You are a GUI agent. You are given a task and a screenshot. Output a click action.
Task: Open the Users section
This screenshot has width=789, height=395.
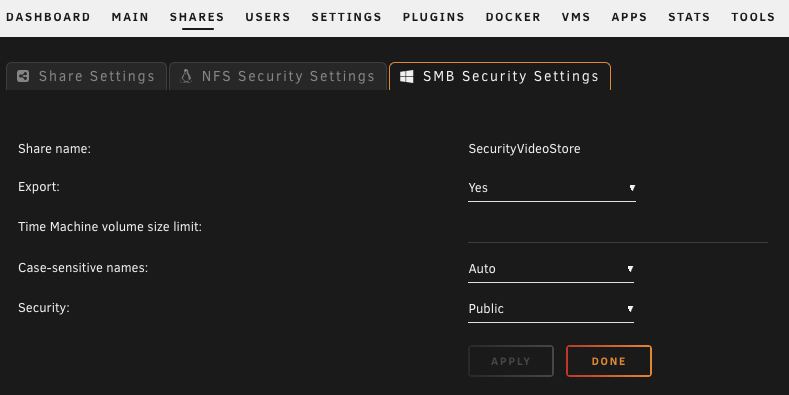pyautogui.click(x=268, y=17)
